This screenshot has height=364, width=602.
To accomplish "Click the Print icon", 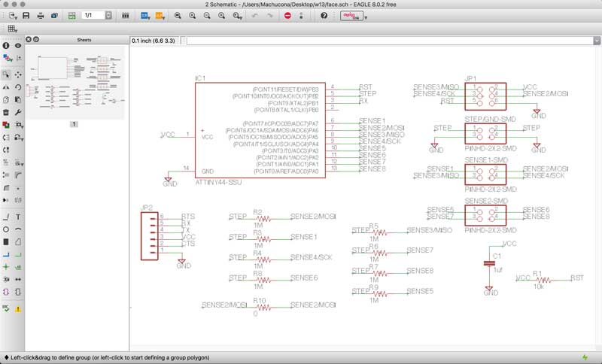I will click(41, 16).
